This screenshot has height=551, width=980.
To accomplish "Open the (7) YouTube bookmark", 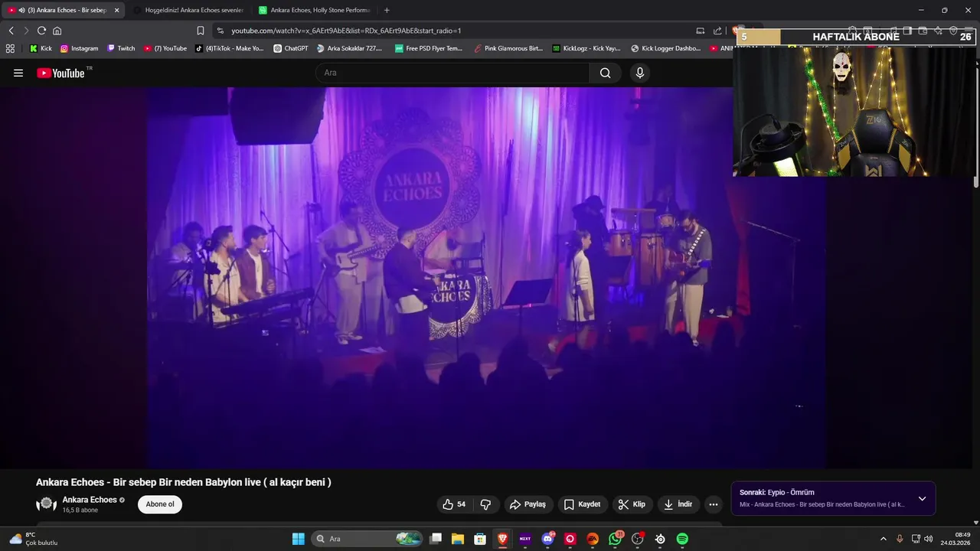I will coord(165,48).
